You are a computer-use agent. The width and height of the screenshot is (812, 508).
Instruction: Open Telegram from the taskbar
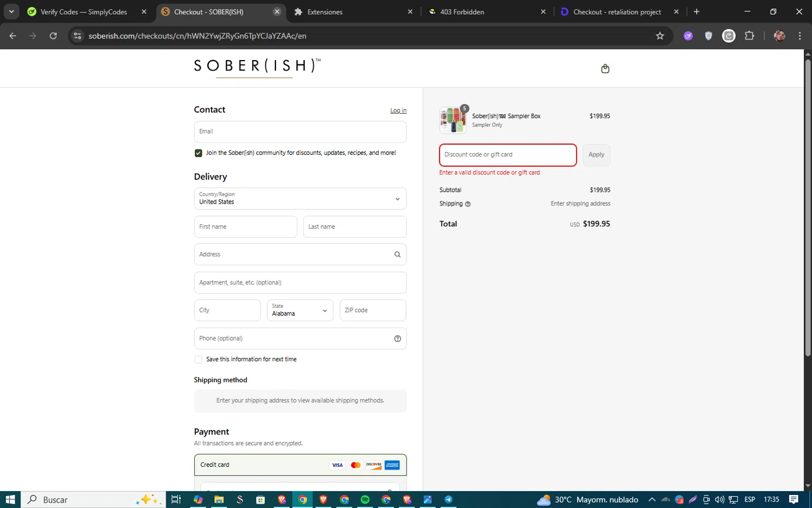tap(449, 499)
